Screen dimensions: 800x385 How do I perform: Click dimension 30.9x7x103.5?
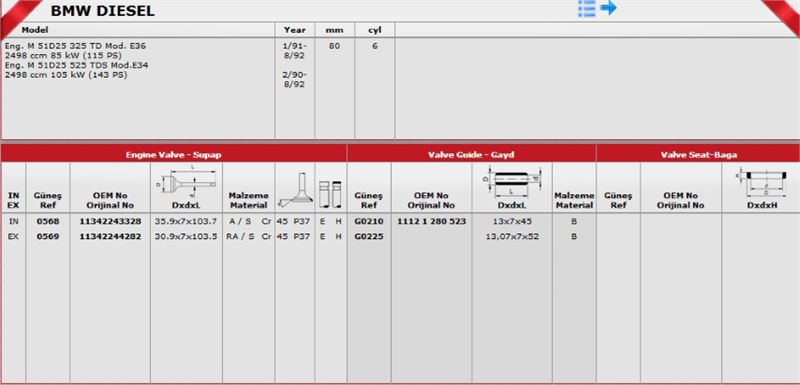pos(186,237)
